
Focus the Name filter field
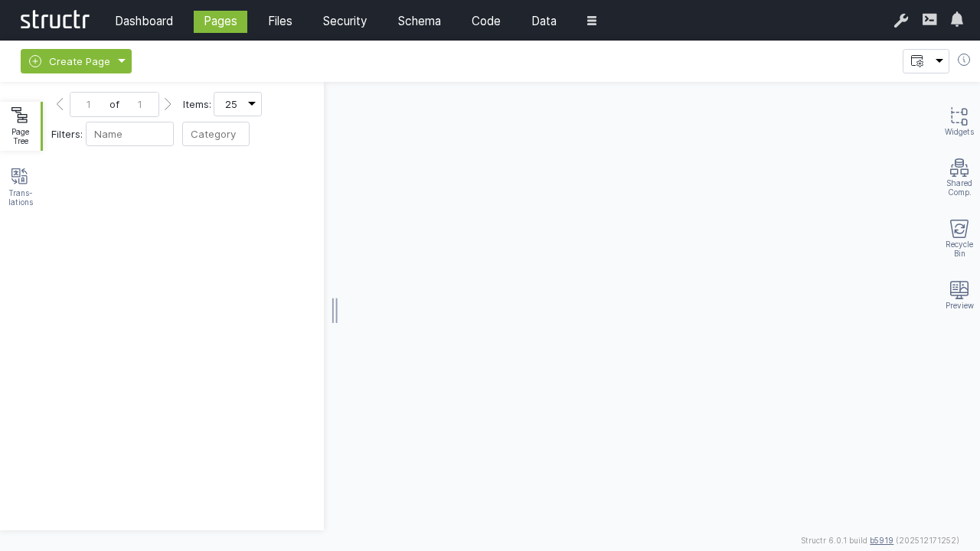tap(129, 134)
